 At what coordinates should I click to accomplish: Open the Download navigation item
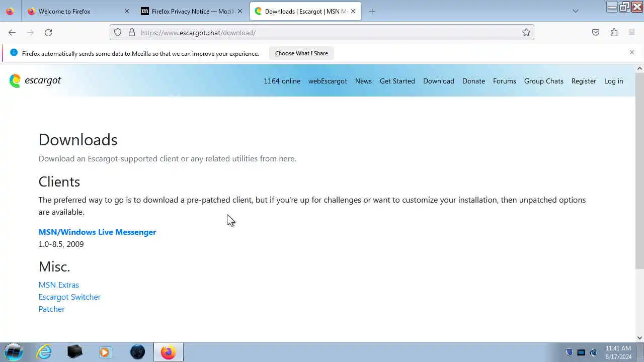[x=439, y=81]
